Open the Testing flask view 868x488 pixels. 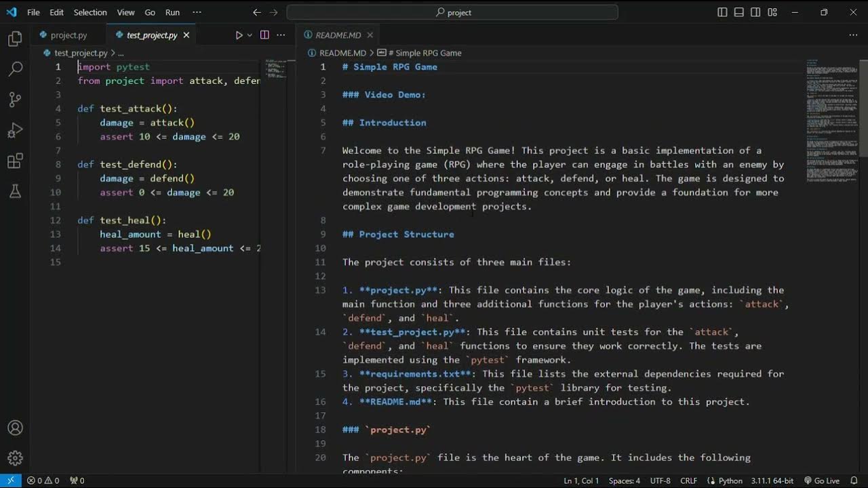(x=15, y=192)
